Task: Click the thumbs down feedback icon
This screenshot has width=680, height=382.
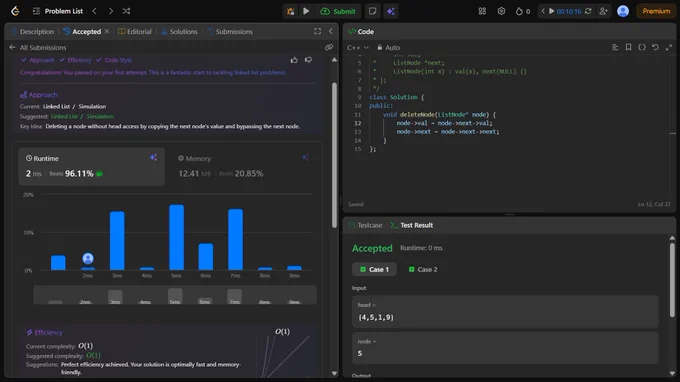Action: (x=308, y=60)
